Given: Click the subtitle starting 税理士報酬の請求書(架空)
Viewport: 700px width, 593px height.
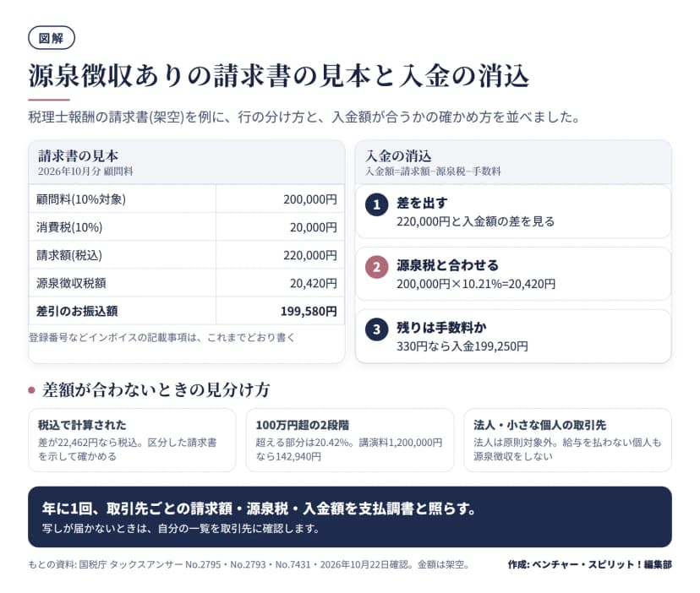Looking at the screenshot, I should click(304, 117).
